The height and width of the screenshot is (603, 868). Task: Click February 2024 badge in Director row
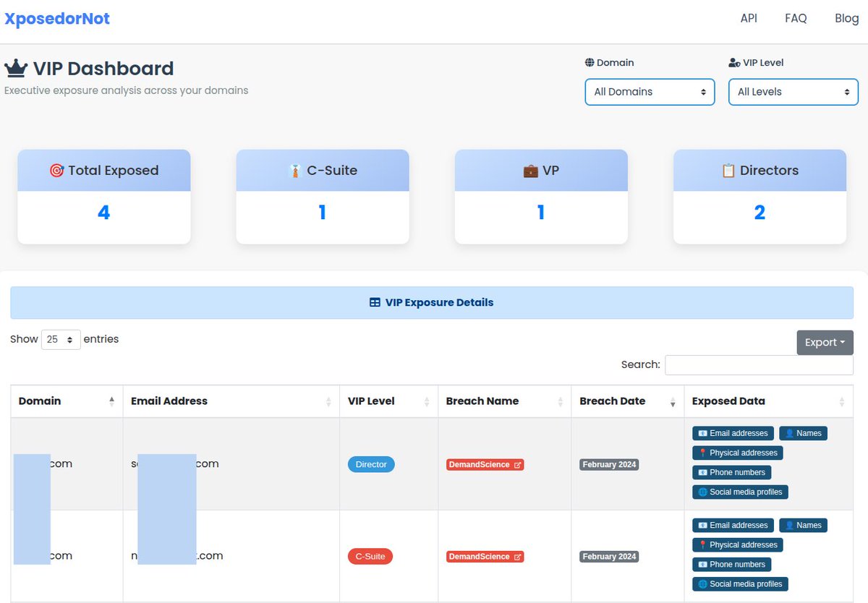[x=609, y=464]
